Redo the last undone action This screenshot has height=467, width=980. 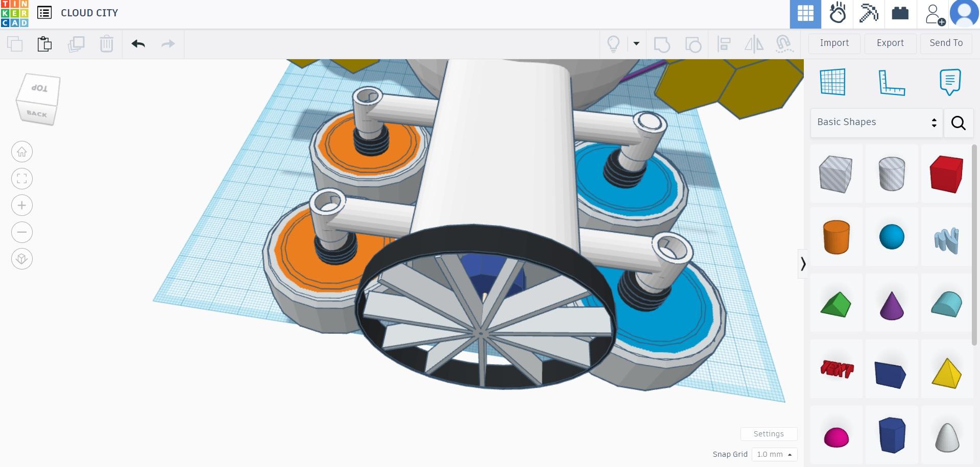[x=168, y=44]
